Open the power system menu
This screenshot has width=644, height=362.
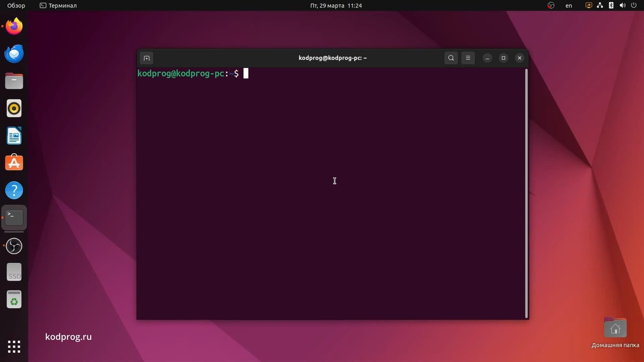[x=634, y=5]
